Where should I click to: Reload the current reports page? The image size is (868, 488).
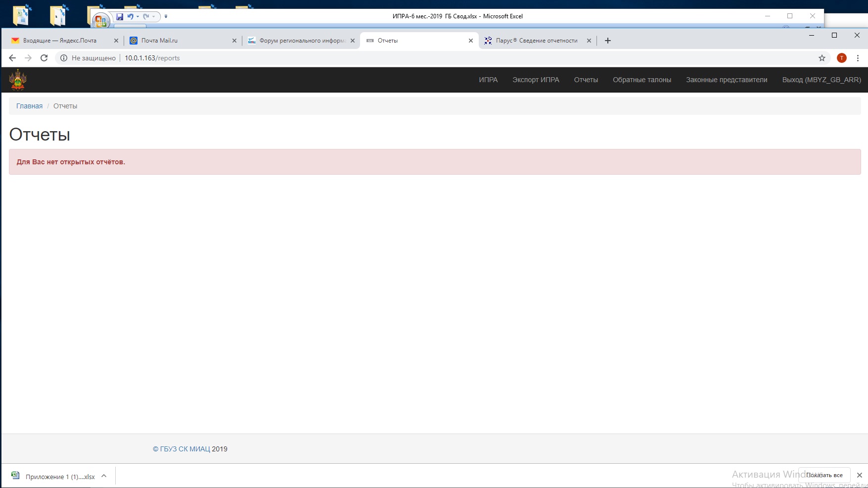(x=44, y=58)
